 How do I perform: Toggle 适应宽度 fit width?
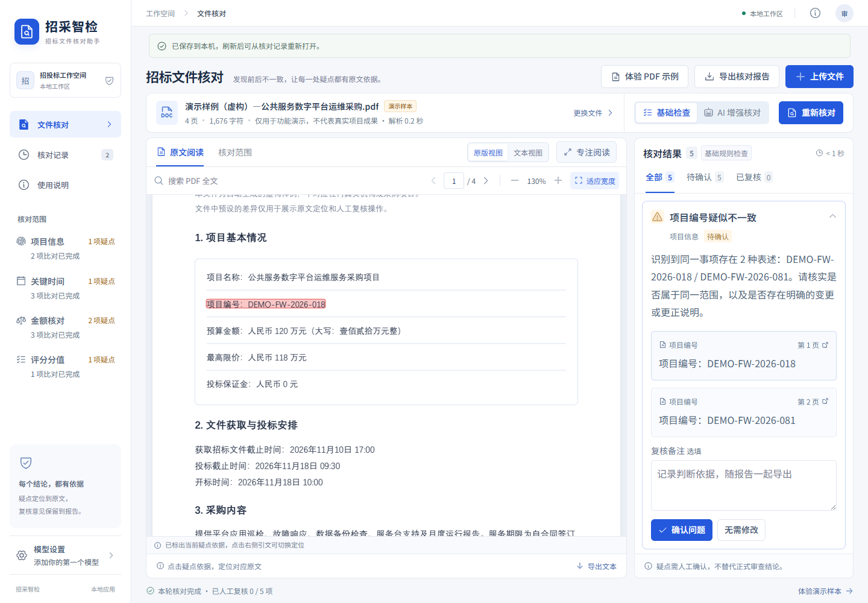(594, 181)
